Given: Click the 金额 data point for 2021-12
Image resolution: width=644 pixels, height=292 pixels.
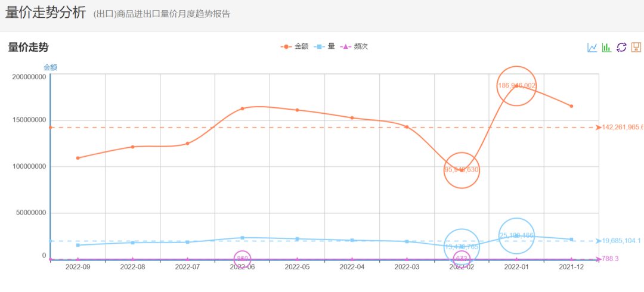Looking at the screenshot, I should [571, 106].
